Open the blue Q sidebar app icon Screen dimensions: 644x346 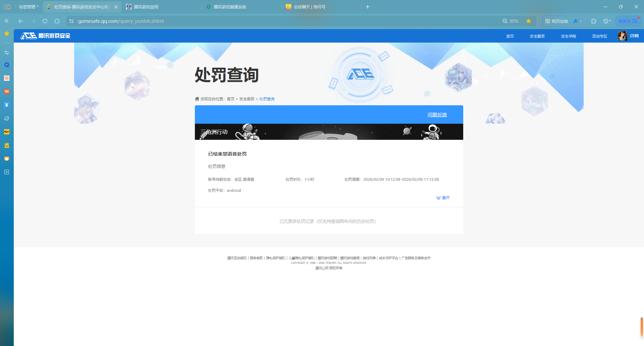pyautogui.click(x=7, y=65)
